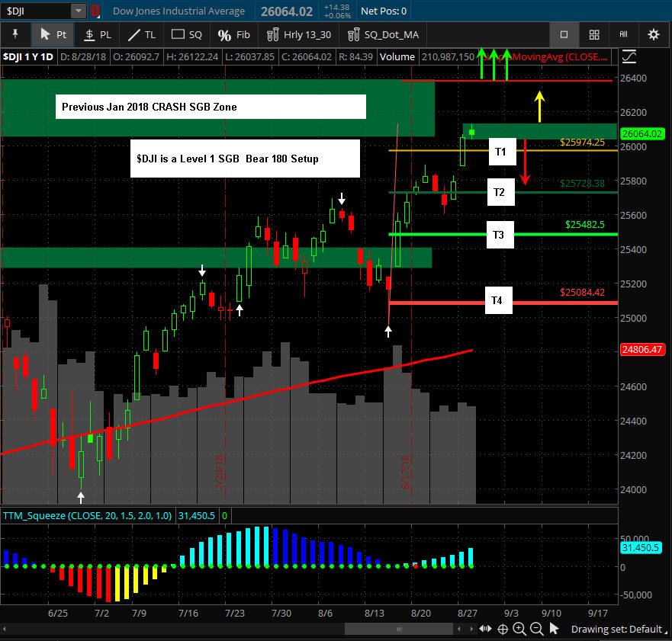
Task: Open the Hrly 13_30 study set
Action: pos(298,34)
